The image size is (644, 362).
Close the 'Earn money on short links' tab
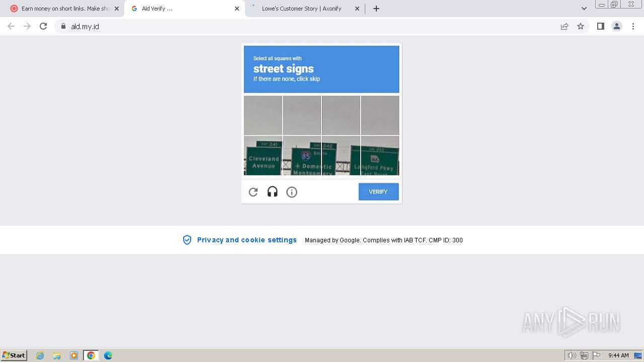117,9
